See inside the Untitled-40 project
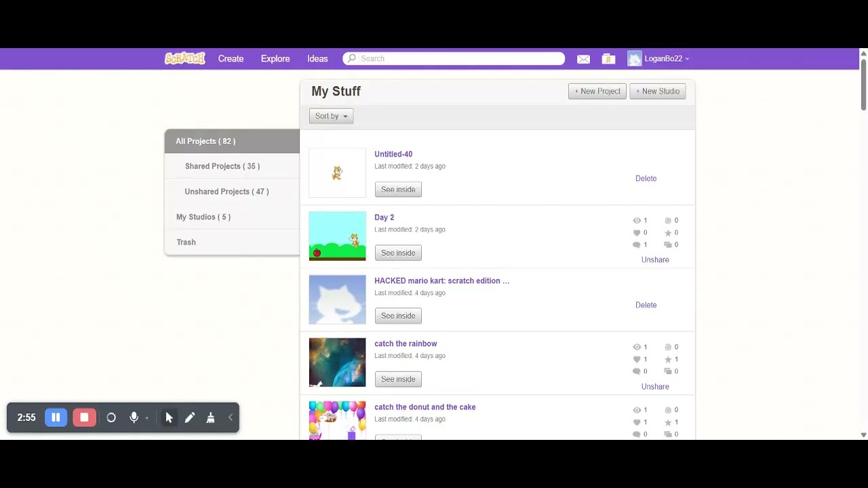 tap(398, 190)
